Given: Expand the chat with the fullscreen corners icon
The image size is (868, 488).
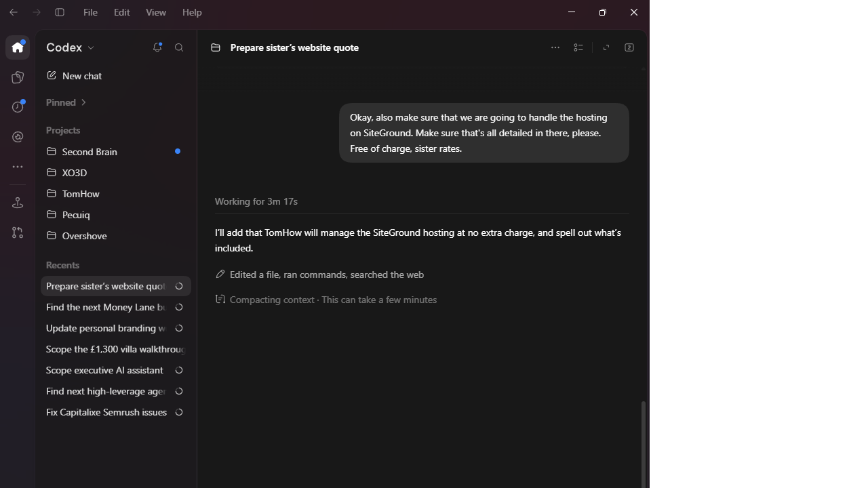Looking at the screenshot, I should coord(606,47).
